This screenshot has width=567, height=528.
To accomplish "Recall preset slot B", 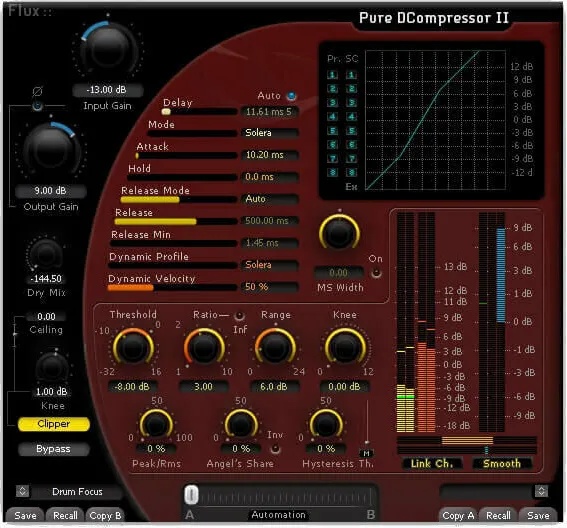I will 498,515.
